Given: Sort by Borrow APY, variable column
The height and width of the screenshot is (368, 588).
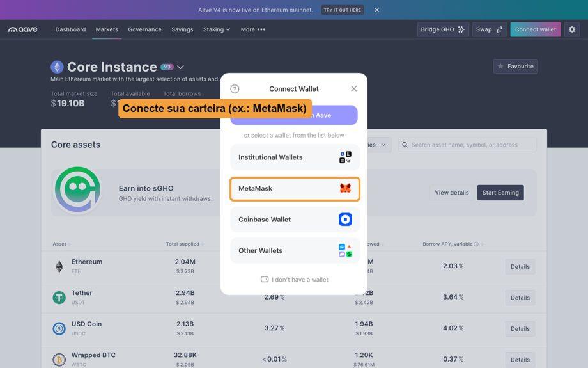Looking at the screenshot, I should [x=453, y=244].
